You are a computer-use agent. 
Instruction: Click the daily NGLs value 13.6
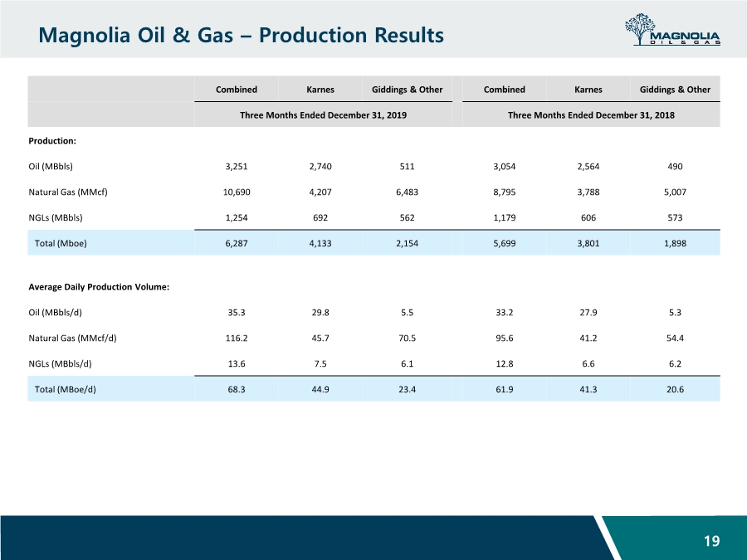[x=237, y=364]
